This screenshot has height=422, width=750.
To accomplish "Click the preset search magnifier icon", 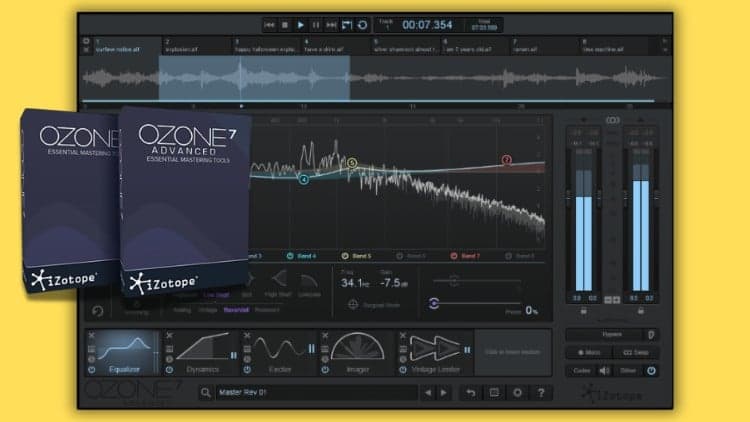I will (x=206, y=393).
